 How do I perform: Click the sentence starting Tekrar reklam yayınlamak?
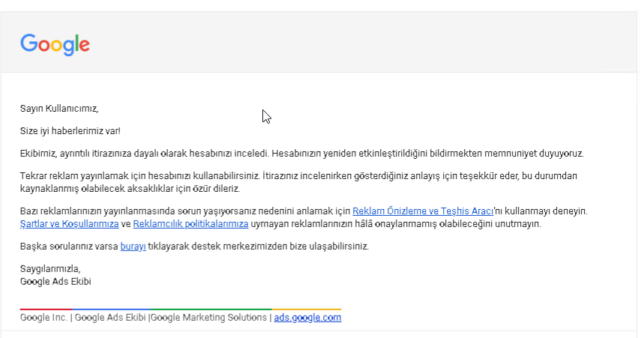[140, 176]
